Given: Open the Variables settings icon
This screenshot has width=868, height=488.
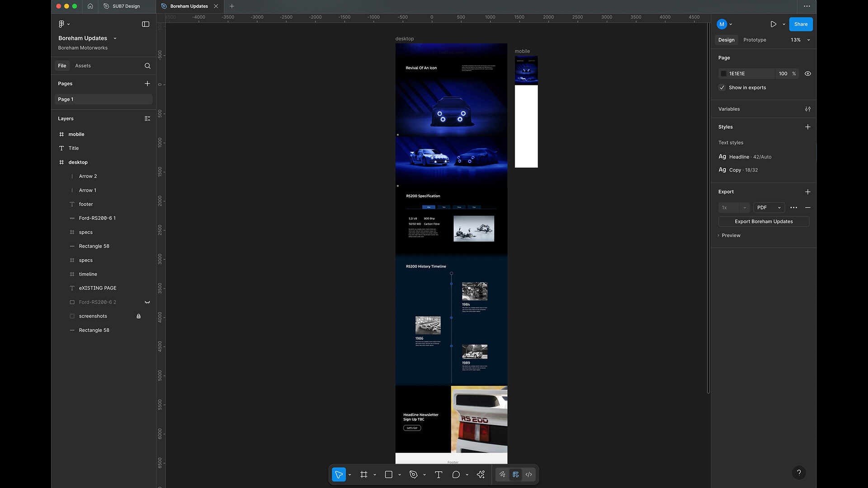Looking at the screenshot, I should pos(807,109).
